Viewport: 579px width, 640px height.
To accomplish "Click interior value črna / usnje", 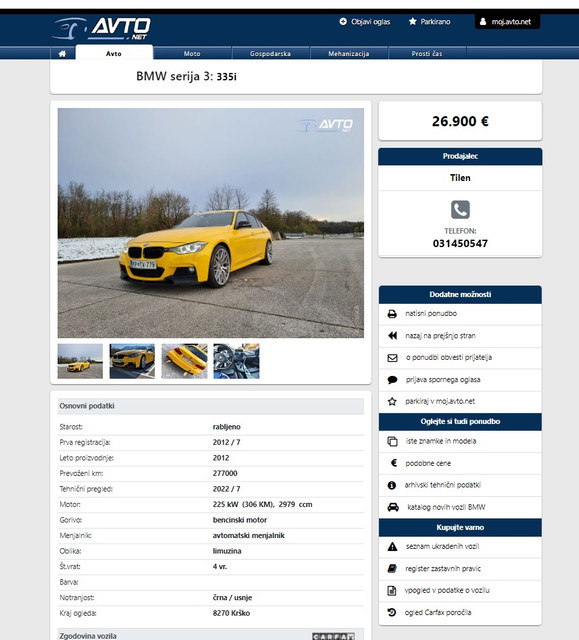I will coord(232,598).
